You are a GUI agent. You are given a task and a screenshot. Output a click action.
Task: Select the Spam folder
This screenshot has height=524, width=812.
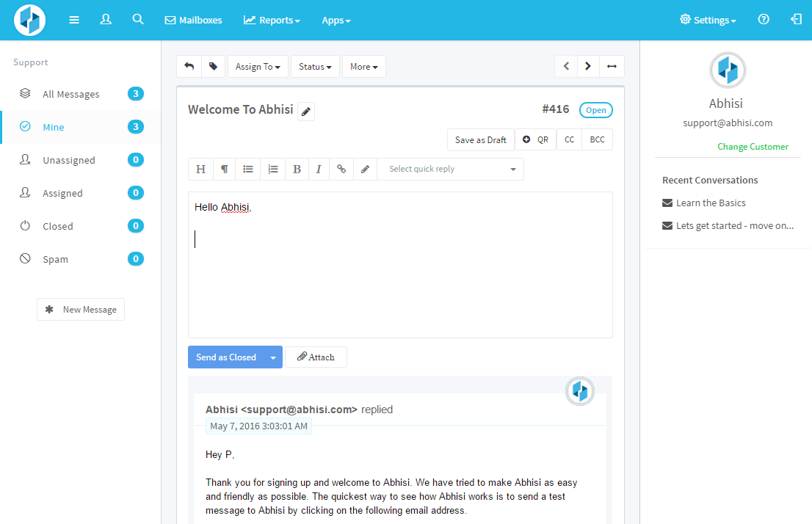pyautogui.click(x=81, y=259)
